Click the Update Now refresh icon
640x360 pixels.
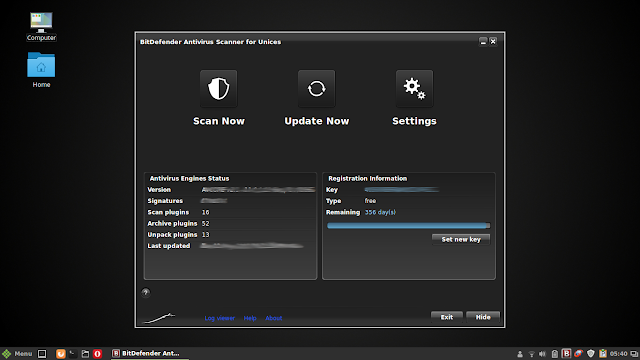click(316, 89)
